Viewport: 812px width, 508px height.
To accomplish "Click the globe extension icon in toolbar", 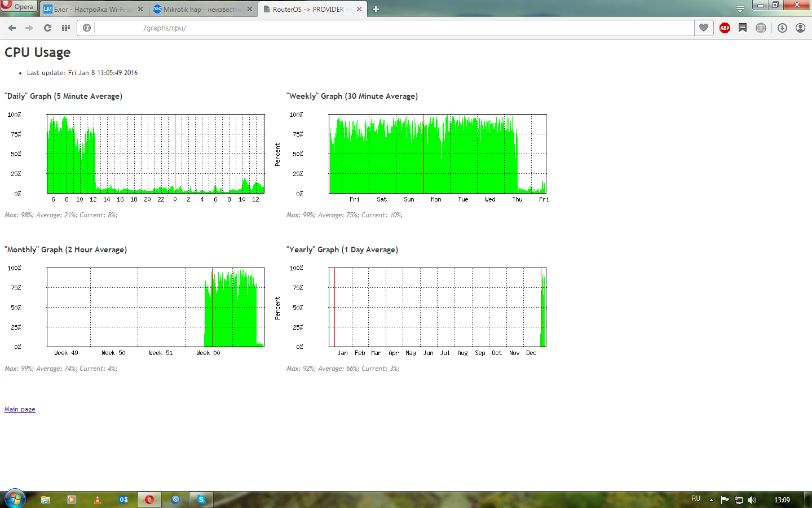I will point(761,28).
